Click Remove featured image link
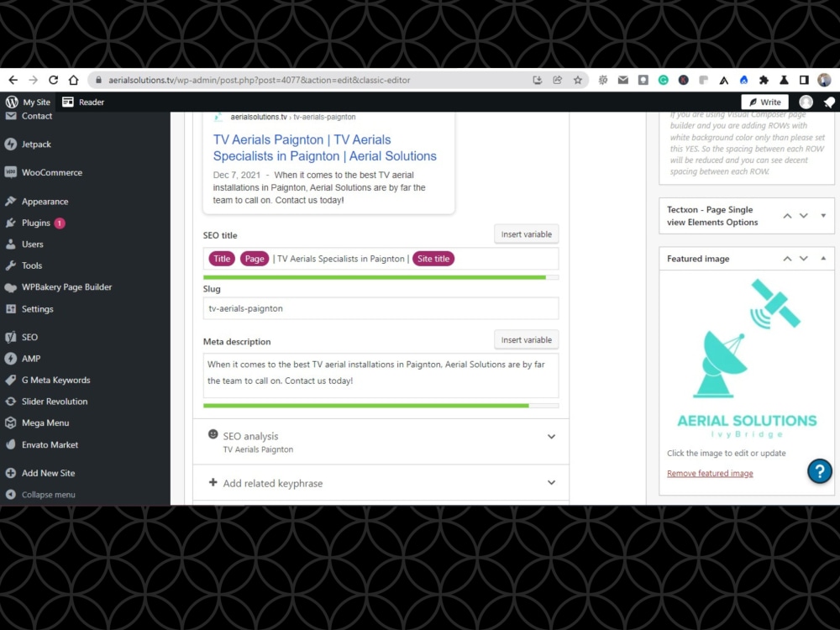 tap(710, 474)
